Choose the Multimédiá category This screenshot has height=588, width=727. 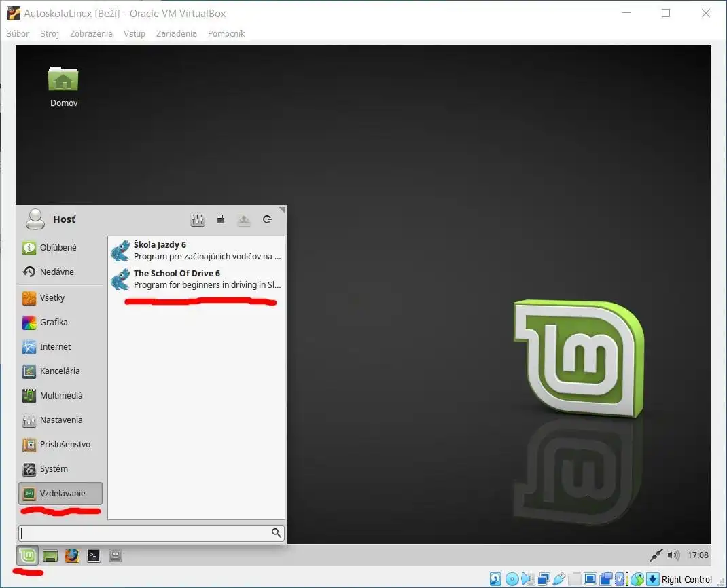point(60,396)
